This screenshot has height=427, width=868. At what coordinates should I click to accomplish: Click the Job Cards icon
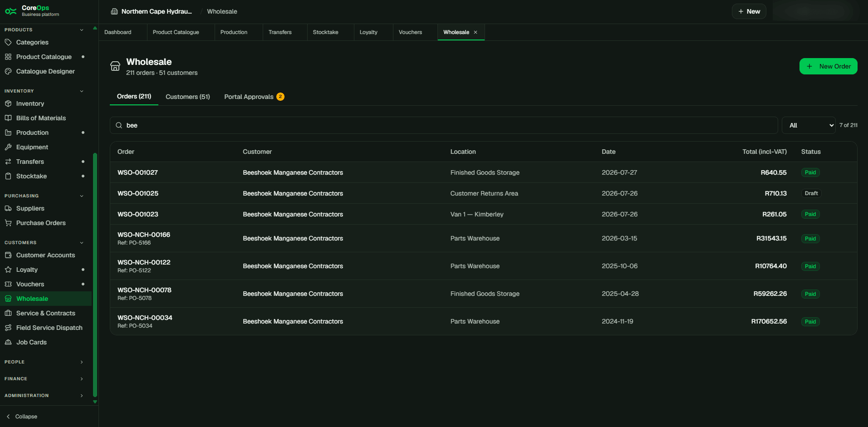[x=8, y=342]
